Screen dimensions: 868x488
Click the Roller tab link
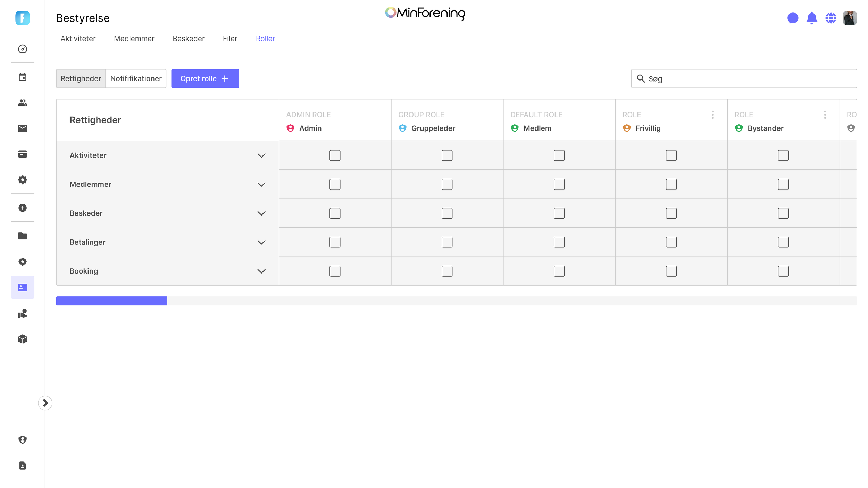pos(265,39)
